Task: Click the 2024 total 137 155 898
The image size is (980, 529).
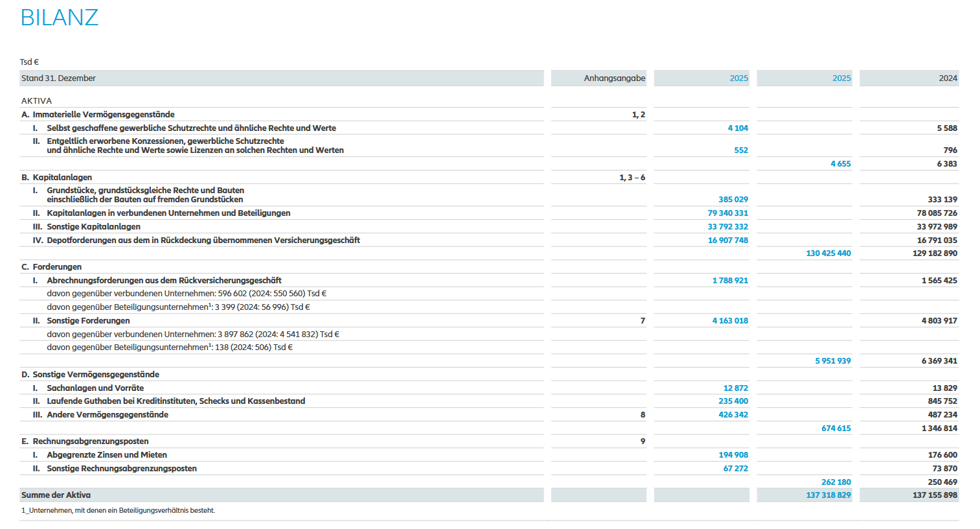Action: pyautogui.click(x=935, y=495)
